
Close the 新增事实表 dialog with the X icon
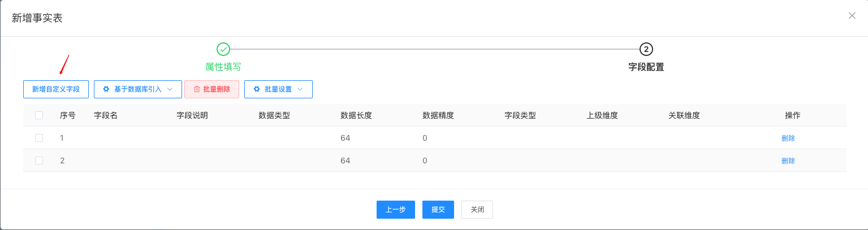[852, 16]
